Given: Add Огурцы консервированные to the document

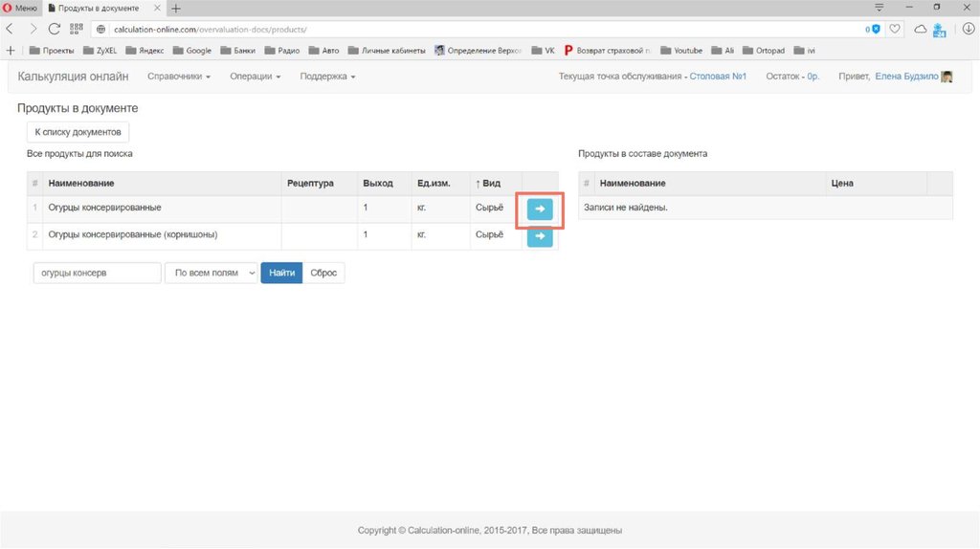Looking at the screenshot, I should point(540,209).
